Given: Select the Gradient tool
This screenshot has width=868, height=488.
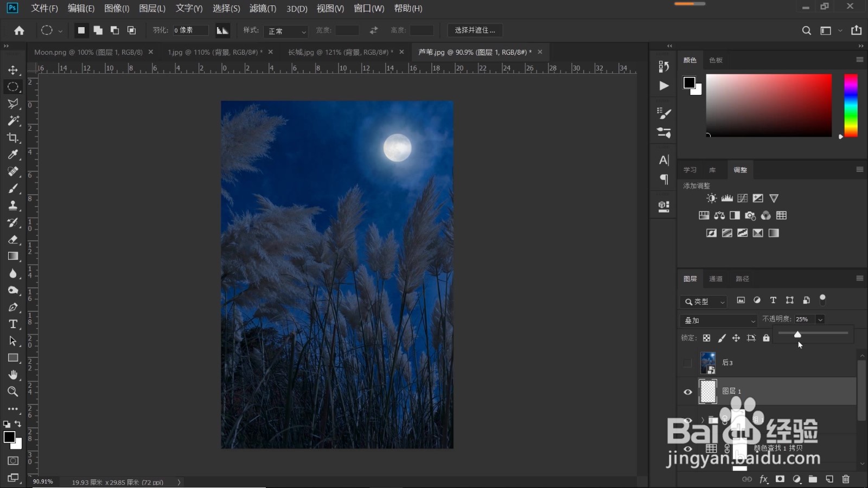Looking at the screenshot, I should [13, 256].
